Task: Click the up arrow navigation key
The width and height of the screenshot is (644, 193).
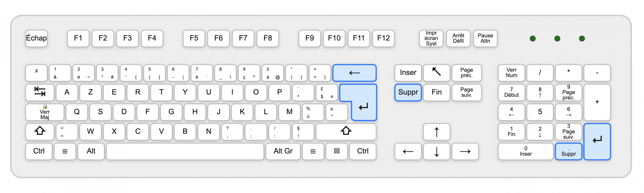Action: (x=436, y=132)
